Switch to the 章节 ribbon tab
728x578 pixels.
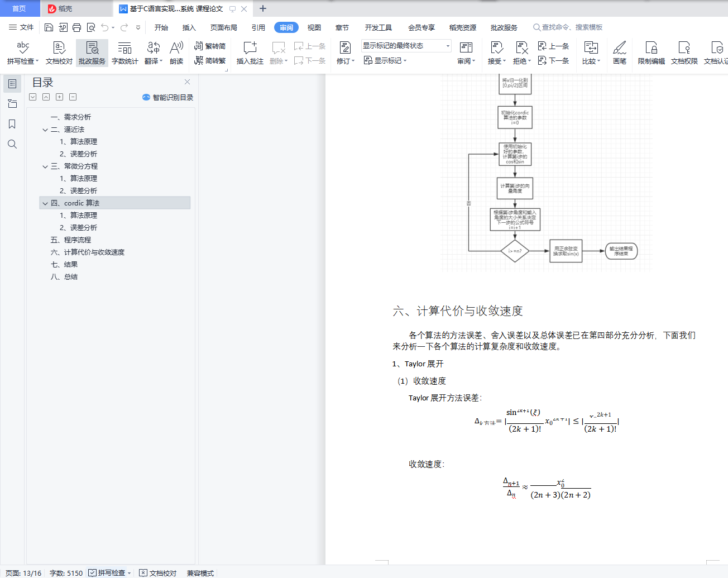[342, 27]
